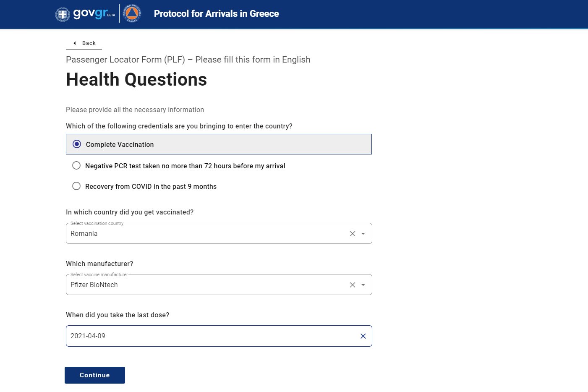Viewport: 588px width, 392px height.
Task: Clear the Romania vaccination country selection
Action: tap(353, 234)
